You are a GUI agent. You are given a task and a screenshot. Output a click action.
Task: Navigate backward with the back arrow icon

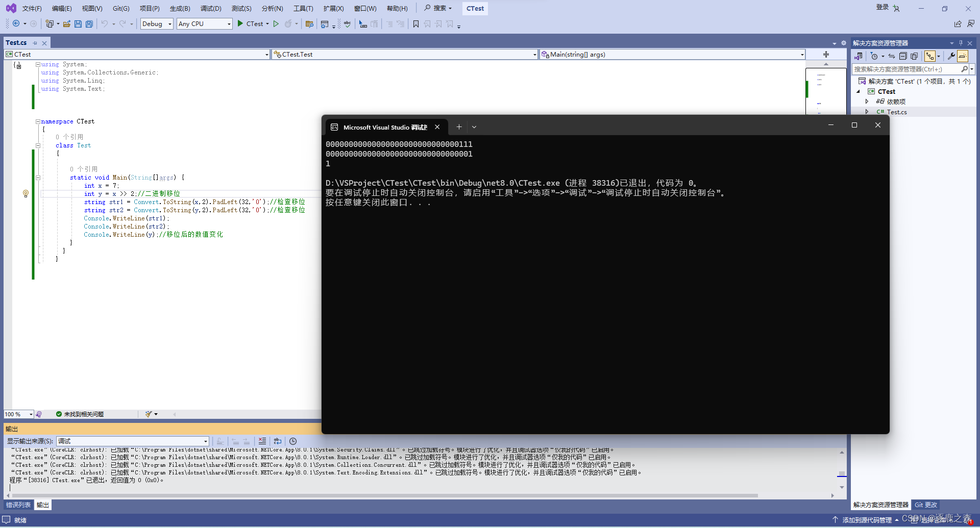coord(16,23)
